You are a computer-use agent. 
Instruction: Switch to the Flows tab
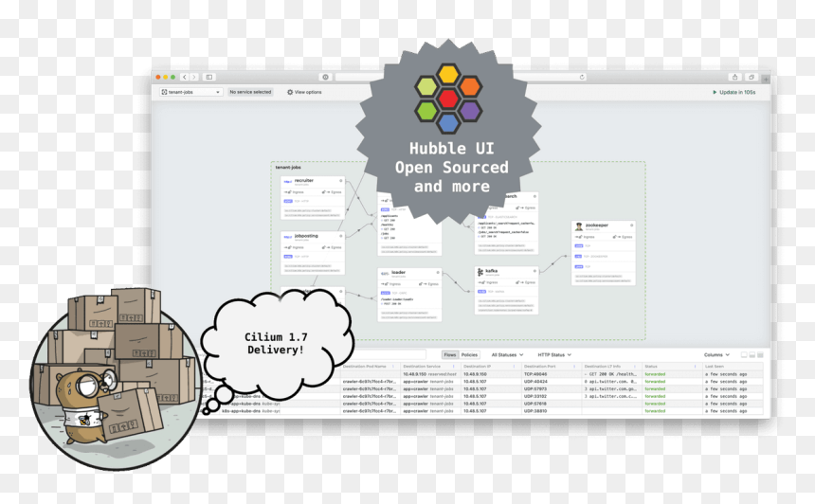[x=450, y=355]
